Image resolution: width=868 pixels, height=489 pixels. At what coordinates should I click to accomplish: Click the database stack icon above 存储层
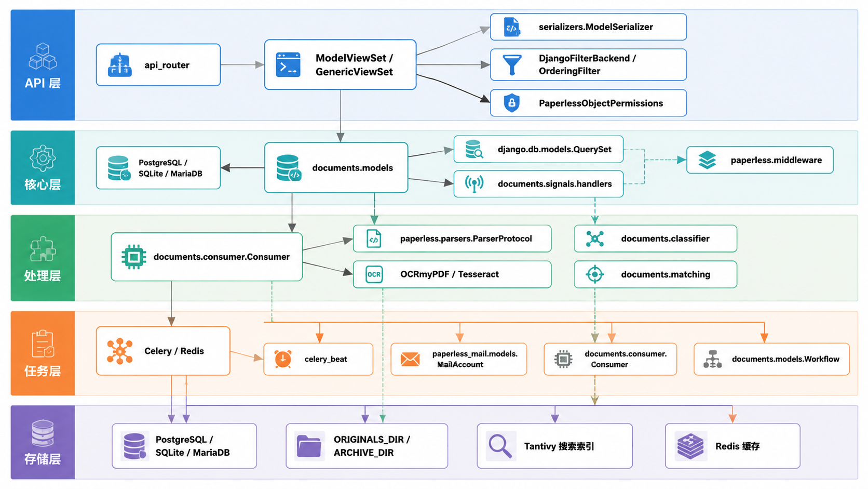click(43, 433)
